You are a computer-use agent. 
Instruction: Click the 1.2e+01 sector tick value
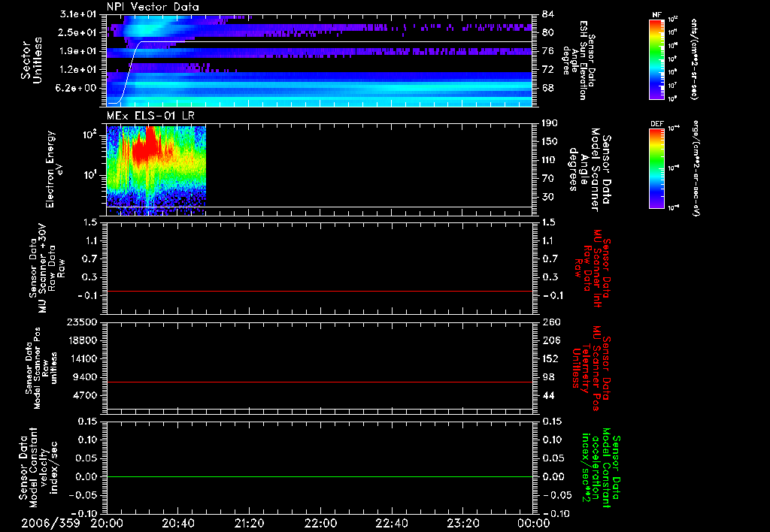(77, 70)
